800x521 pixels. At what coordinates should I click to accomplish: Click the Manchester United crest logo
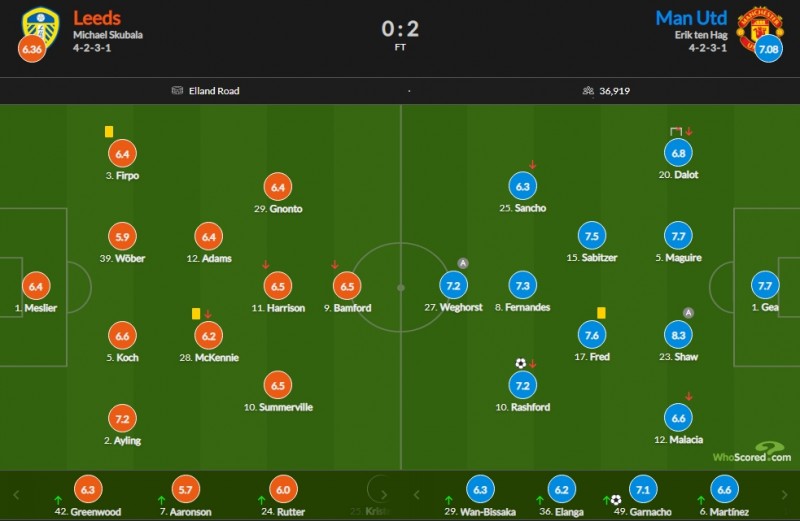point(759,26)
